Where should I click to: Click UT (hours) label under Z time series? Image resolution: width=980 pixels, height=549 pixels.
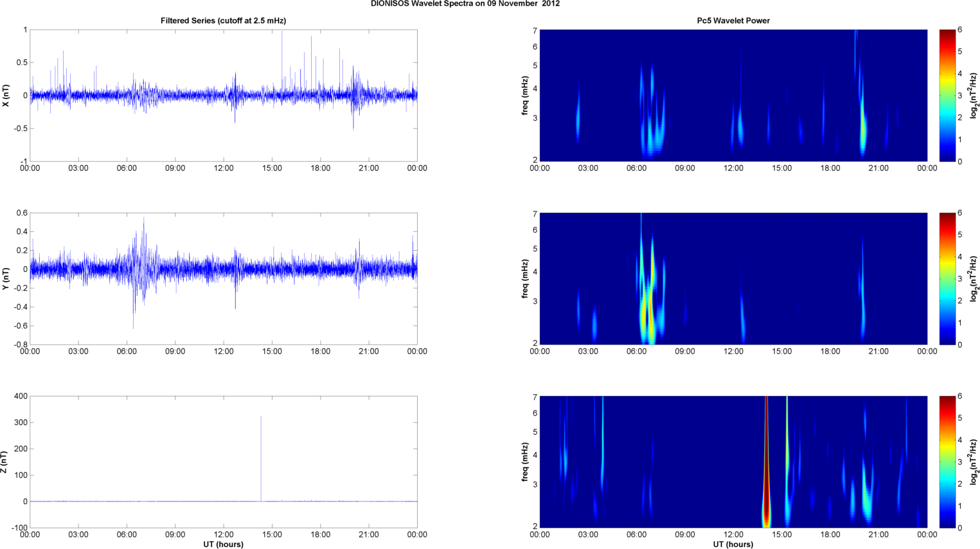point(224,544)
